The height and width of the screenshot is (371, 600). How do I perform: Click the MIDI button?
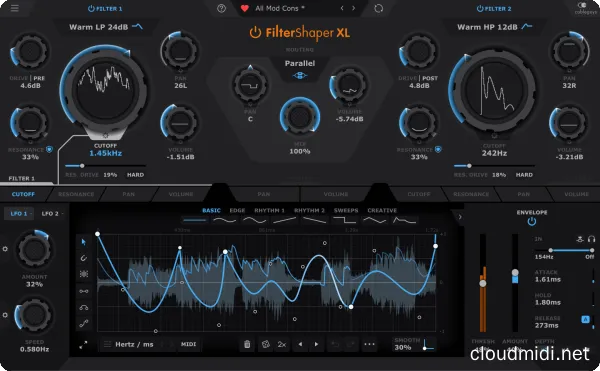(x=188, y=344)
